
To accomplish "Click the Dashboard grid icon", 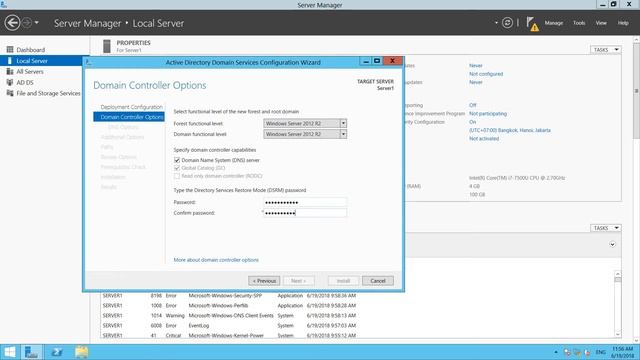I will coord(10,50).
